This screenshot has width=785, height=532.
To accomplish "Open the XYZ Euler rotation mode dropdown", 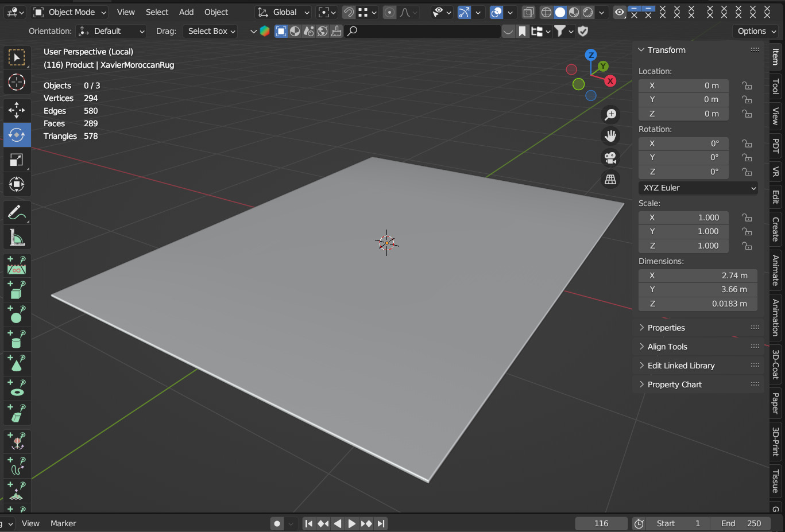I will coord(698,188).
